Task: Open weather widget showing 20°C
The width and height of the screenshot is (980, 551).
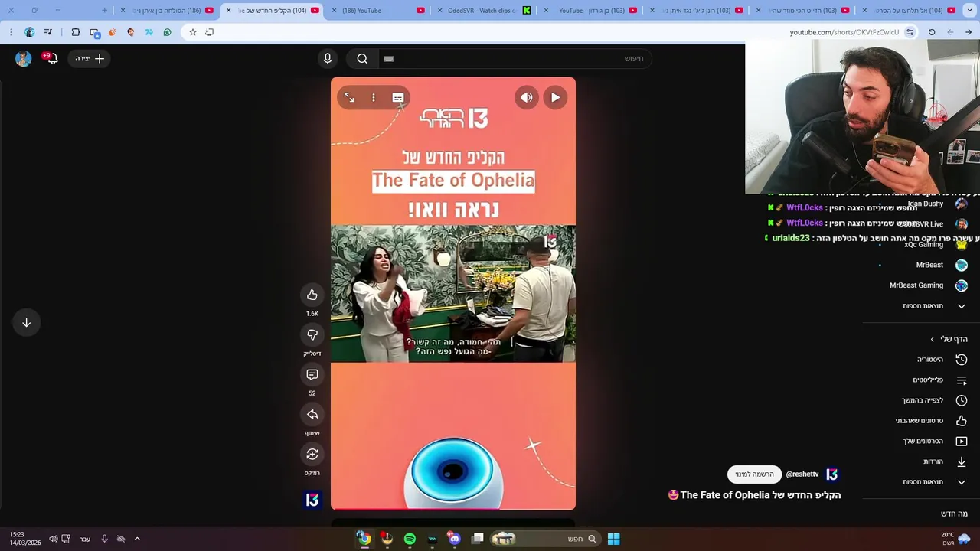Action: tap(955, 539)
